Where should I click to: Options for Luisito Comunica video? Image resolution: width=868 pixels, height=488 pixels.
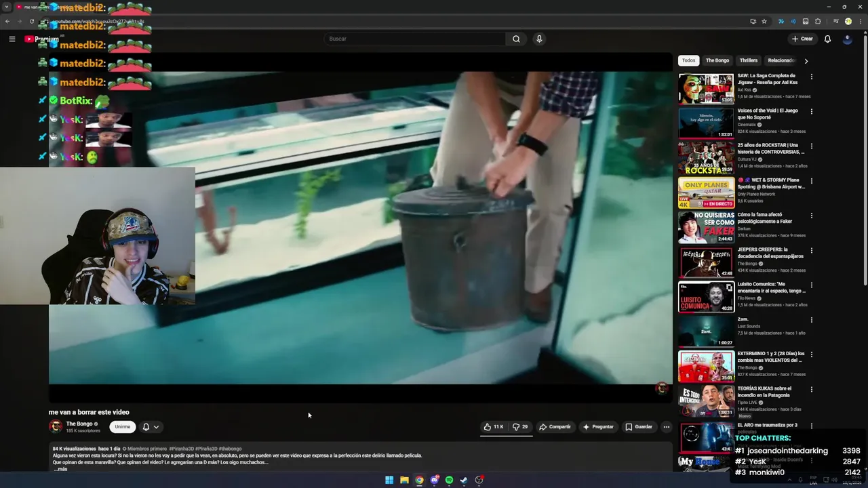(811, 285)
